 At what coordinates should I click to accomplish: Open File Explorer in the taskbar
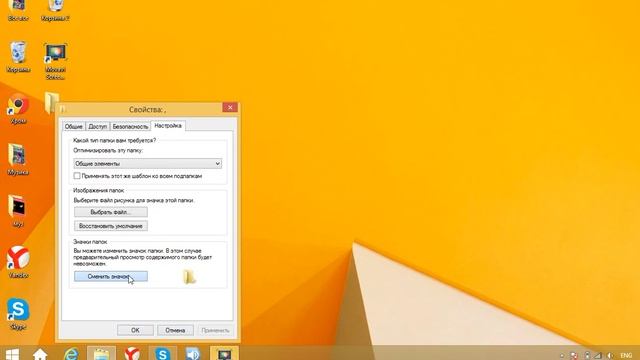tap(101, 353)
